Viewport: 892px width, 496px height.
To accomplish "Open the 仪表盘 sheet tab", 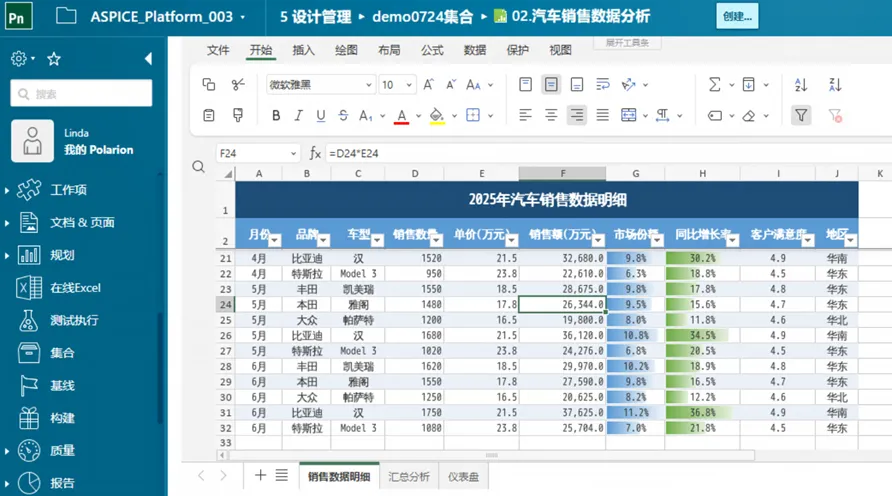I will 463,477.
